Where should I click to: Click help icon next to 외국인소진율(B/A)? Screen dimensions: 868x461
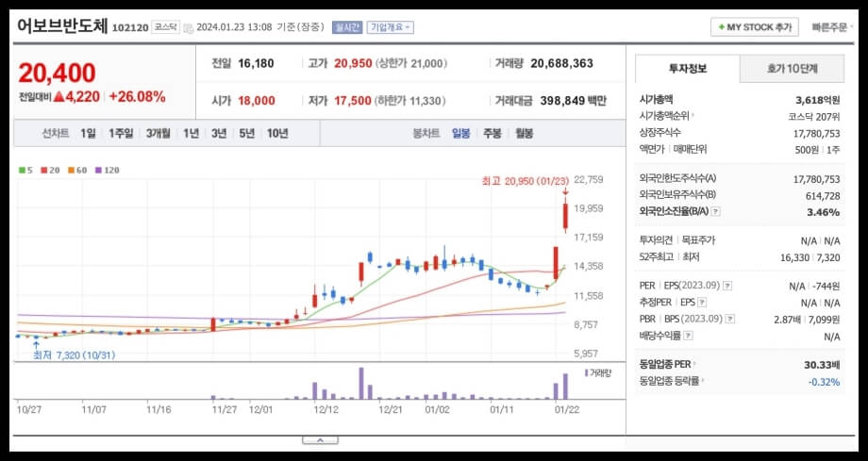(x=715, y=212)
